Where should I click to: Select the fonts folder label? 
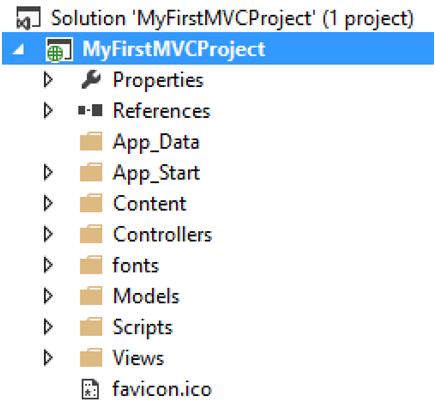pyautogui.click(x=136, y=266)
